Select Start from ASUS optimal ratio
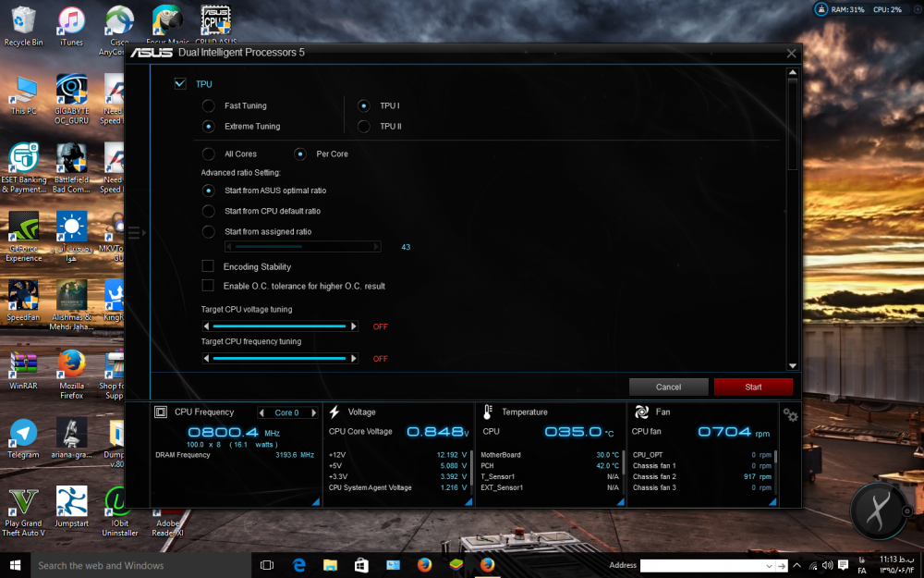The width and height of the screenshot is (924, 578). 209,191
